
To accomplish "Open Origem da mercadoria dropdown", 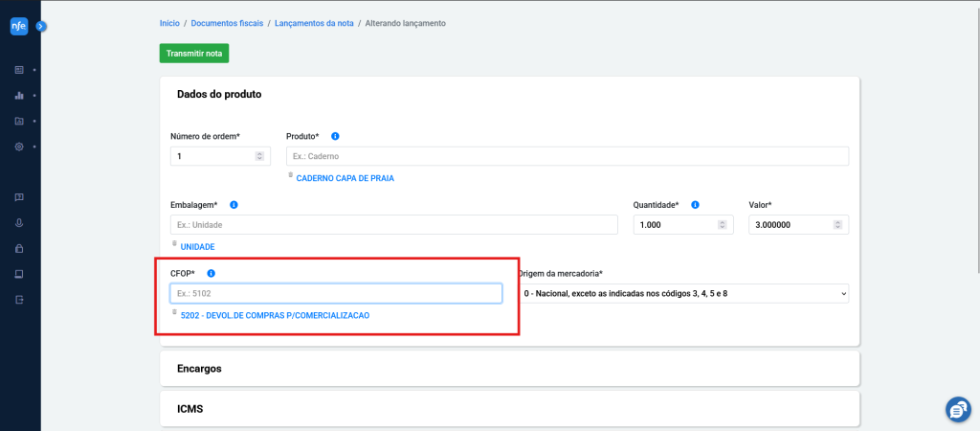I will [x=683, y=293].
